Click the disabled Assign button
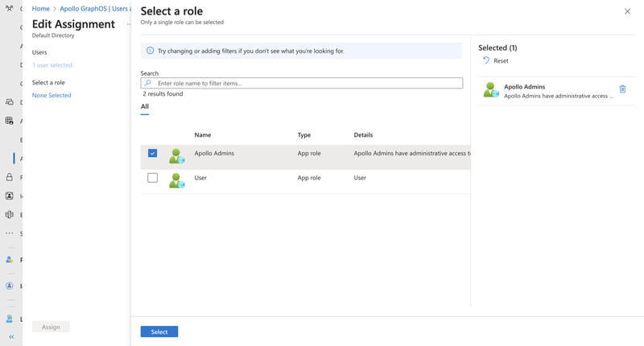 (x=51, y=327)
